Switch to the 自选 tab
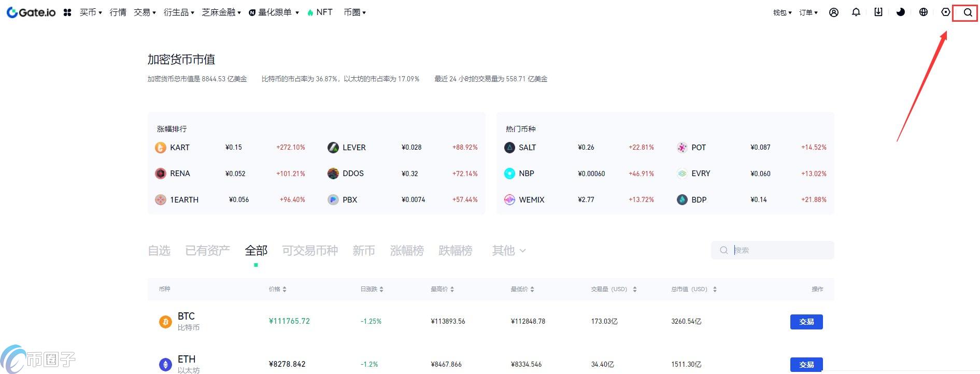 point(159,251)
